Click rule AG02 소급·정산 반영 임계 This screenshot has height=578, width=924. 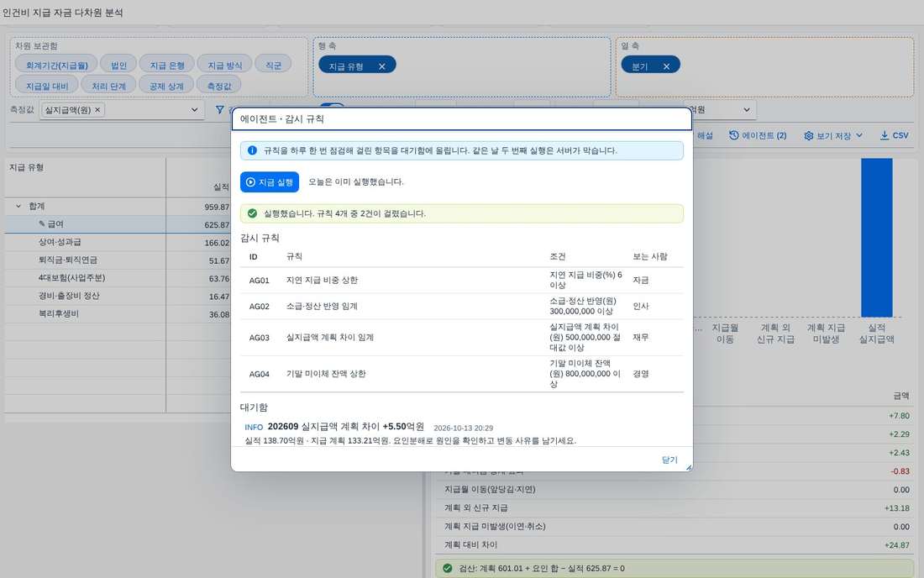pos(462,307)
